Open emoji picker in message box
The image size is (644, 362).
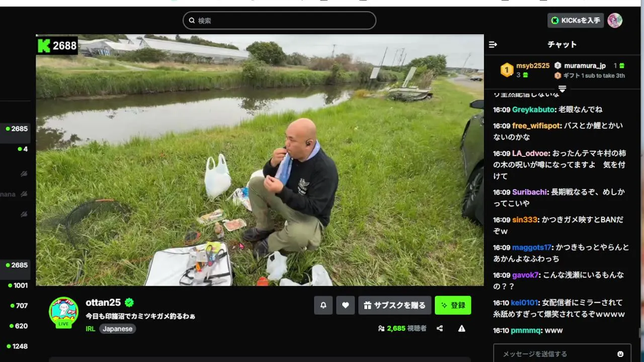(620, 354)
